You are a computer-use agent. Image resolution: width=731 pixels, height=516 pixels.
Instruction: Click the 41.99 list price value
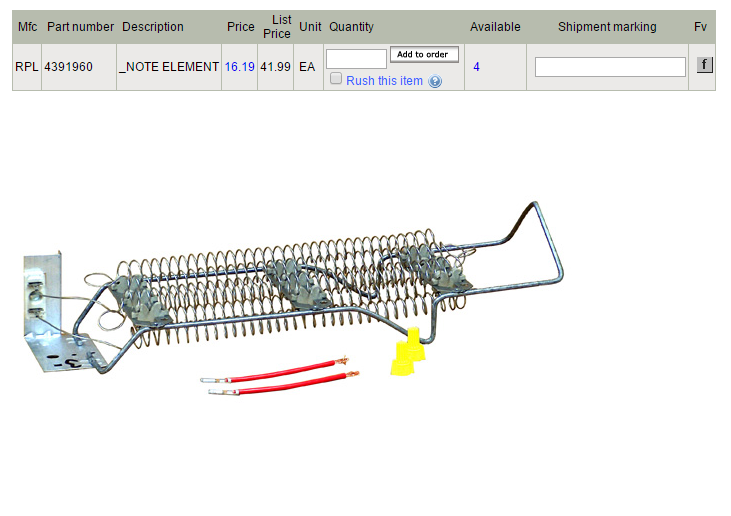point(275,67)
